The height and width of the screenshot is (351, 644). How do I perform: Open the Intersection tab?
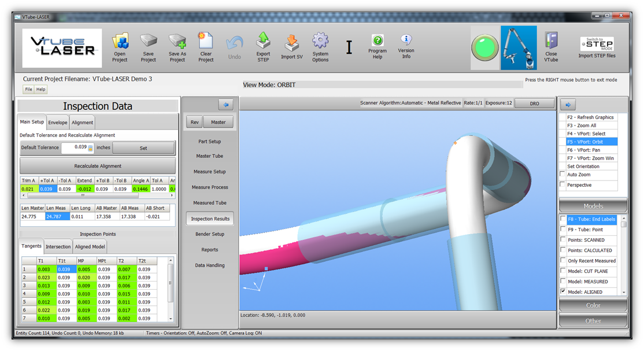click(58, 246)
